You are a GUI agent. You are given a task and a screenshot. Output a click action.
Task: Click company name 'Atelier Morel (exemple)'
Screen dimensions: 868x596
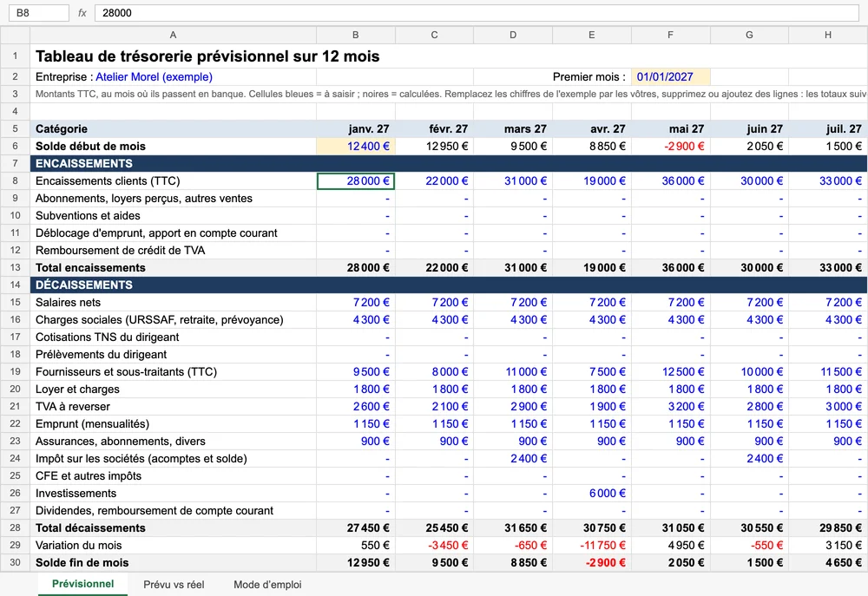[154, 77]
